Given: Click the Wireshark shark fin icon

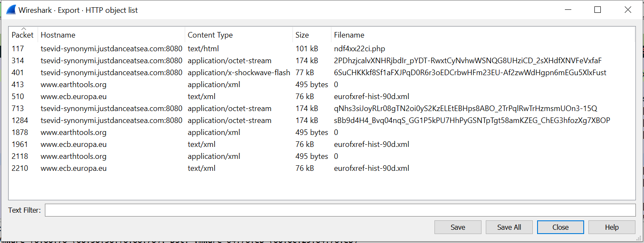Looking at the screenshot, I should click(x=11, y=10).
